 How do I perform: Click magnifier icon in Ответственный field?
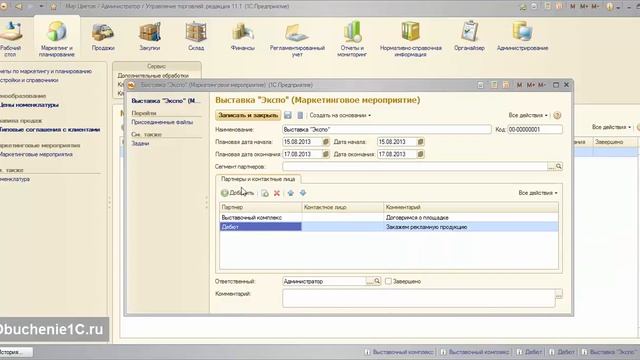point(377,281)
